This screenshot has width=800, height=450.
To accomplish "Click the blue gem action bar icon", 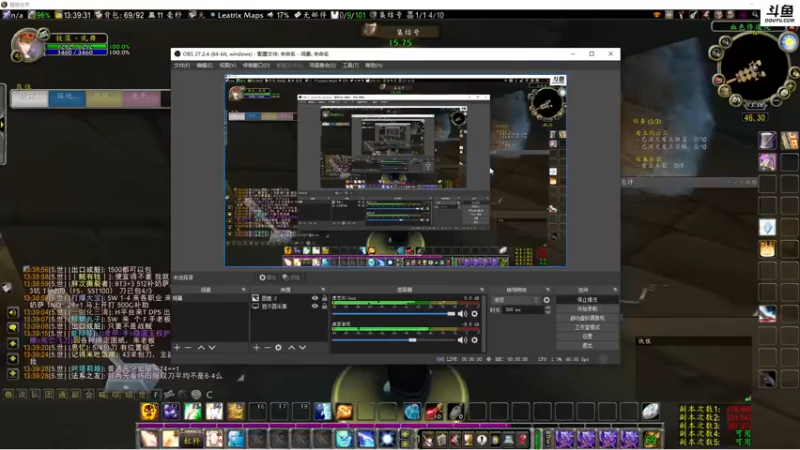I will pos(412,411).
